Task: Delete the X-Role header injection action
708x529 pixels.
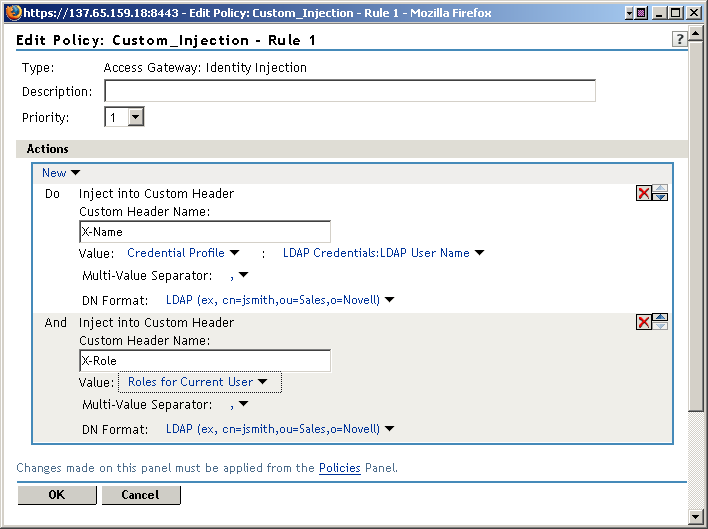Action: coord(643,322)
